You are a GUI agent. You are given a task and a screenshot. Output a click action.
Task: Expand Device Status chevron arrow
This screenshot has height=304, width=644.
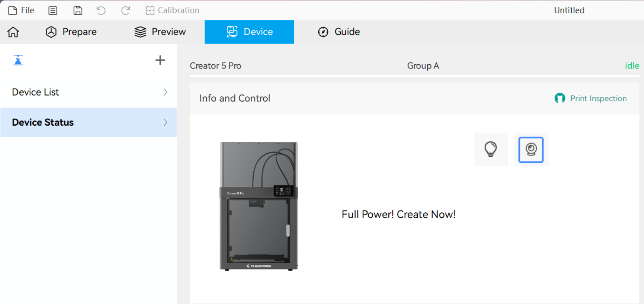tap(166, 123)
